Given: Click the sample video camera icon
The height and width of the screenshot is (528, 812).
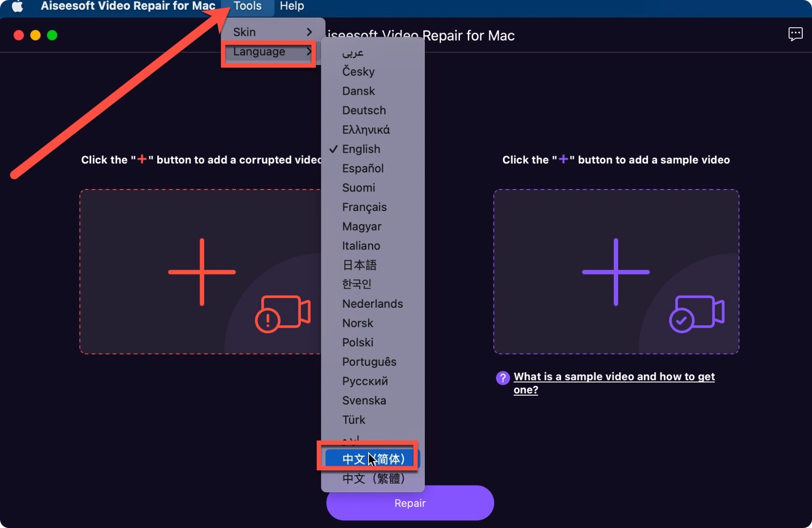Looking at the screenshot, I should tap(697, 314).
